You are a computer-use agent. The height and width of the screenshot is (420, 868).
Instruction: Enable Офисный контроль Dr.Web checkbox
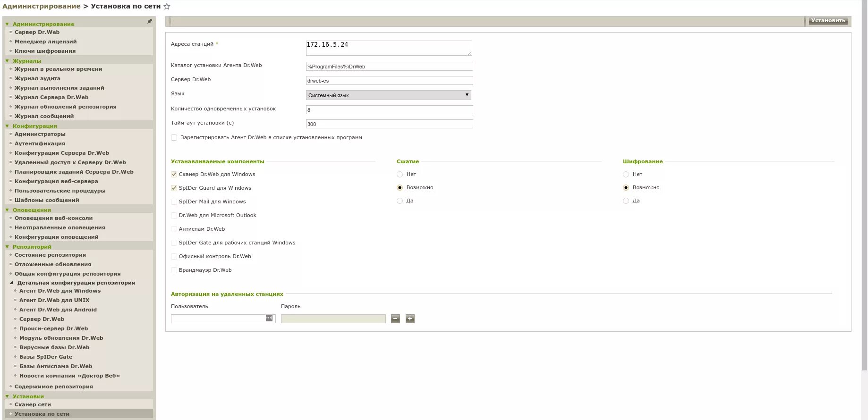pos(174,257)
